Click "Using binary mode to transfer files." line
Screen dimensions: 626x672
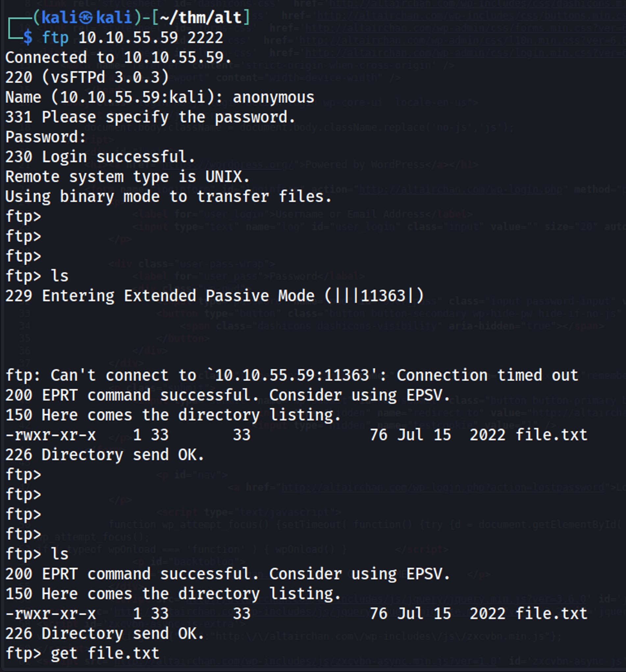[169, 197]
